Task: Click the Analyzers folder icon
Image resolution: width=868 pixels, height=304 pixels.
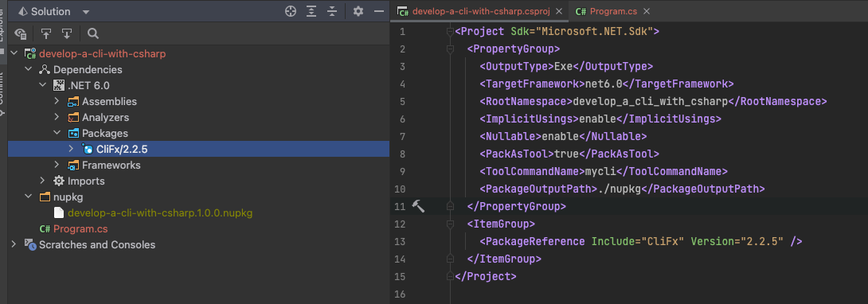Action: point(73,117)
